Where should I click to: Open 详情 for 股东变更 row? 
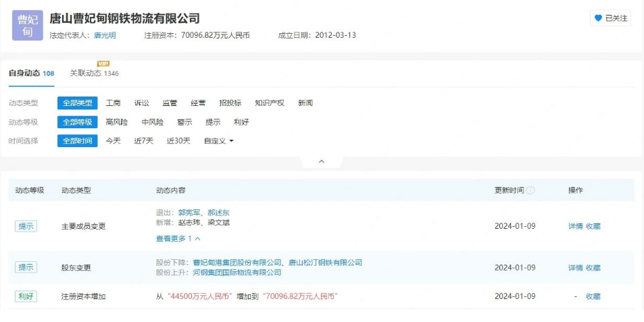pos(576,268)
